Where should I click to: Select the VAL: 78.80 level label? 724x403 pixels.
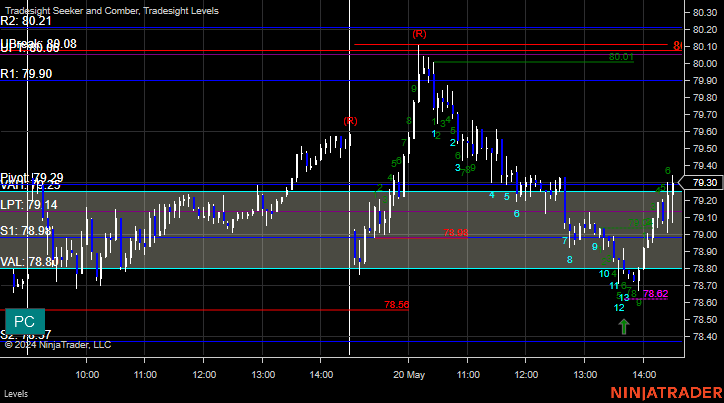pos(29,262)
